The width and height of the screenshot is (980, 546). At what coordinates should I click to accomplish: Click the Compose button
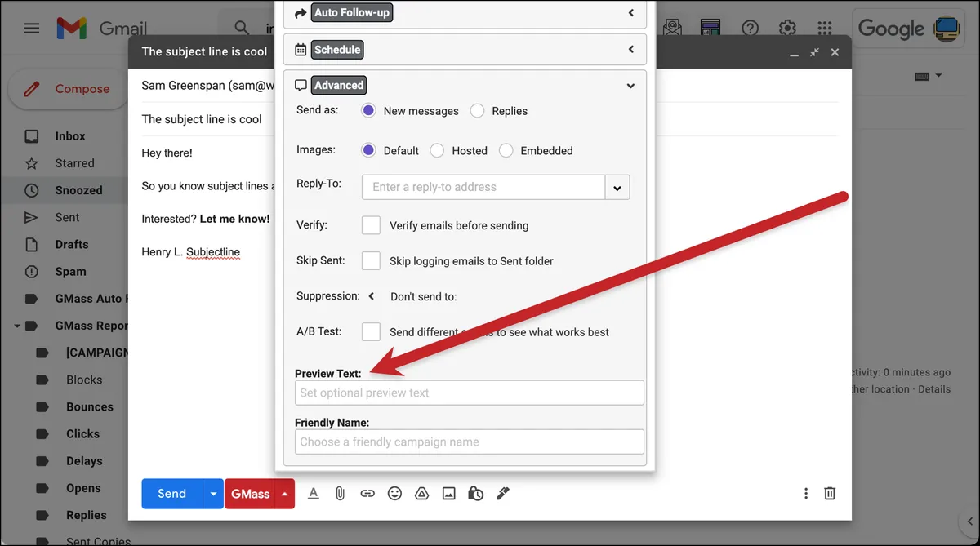point(69,89)
